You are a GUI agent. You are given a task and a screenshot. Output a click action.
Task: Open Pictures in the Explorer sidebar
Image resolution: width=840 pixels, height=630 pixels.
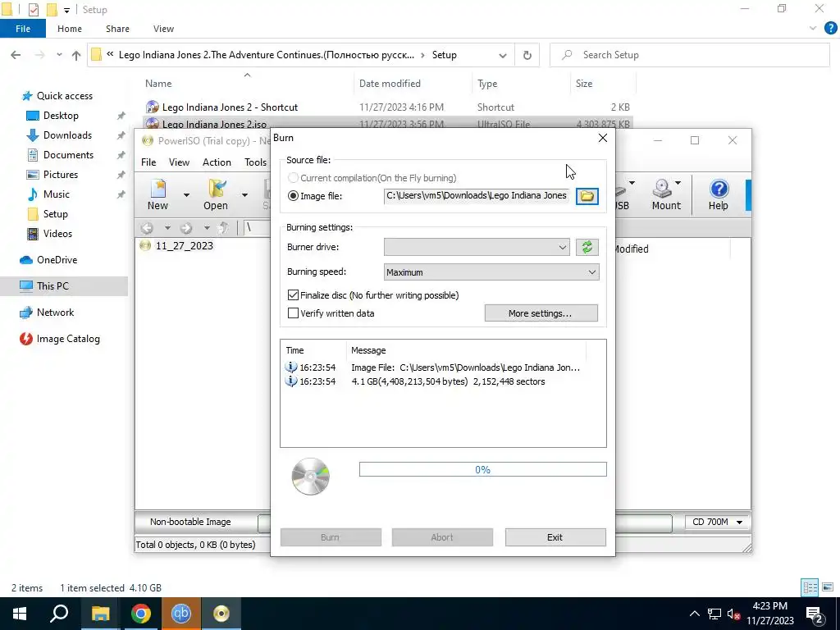[52, 175]
